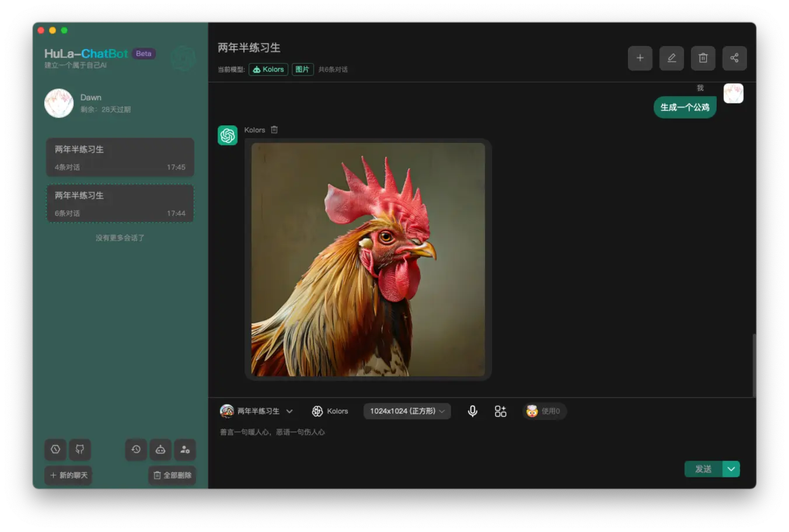This screenshot has width=789, height=532.
Task: Click the share icon in chat header
Action: pos(734,58)
